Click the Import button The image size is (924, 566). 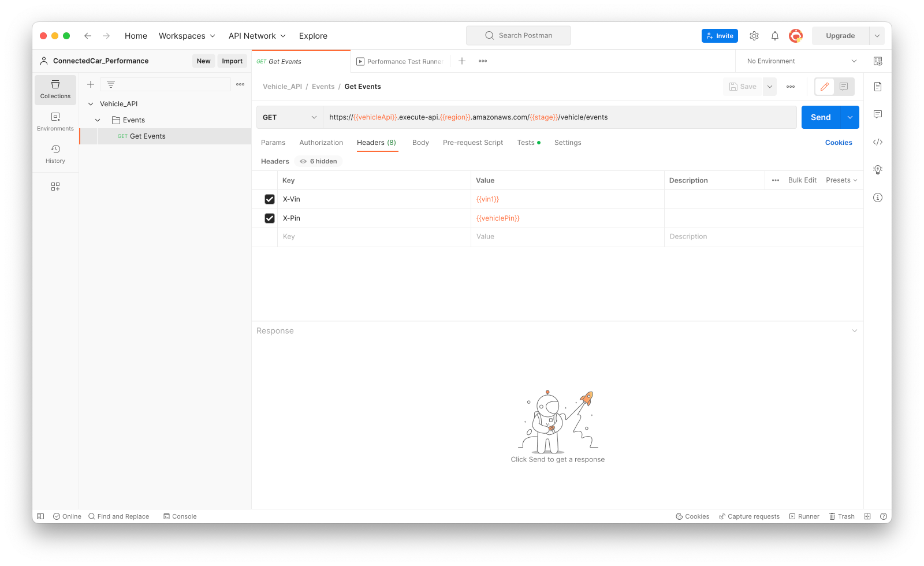[x=232, y=61]
